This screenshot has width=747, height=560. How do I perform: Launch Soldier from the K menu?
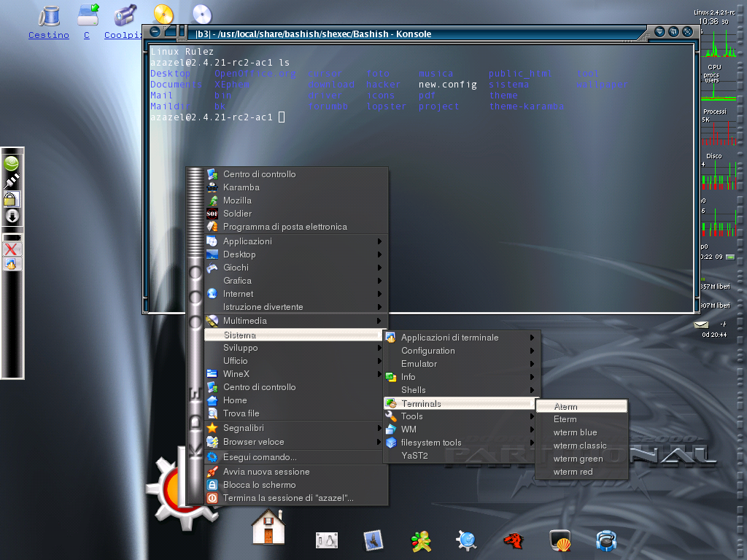(296, 214)
